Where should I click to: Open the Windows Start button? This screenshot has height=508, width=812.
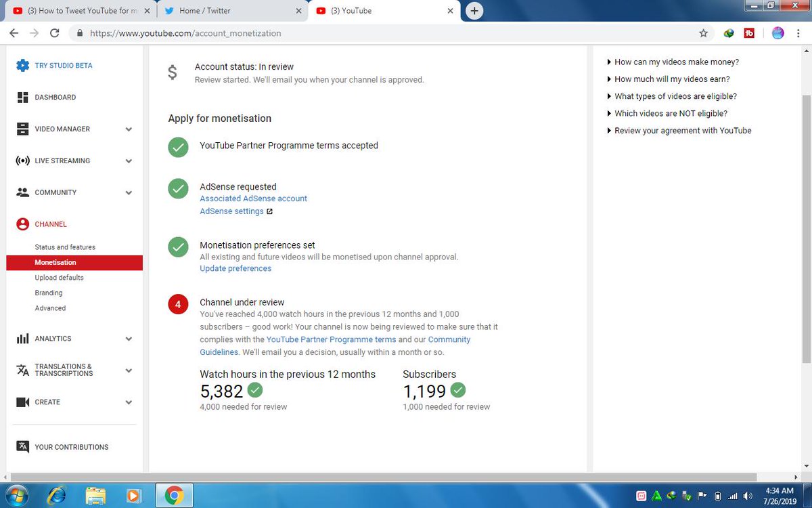18,496
